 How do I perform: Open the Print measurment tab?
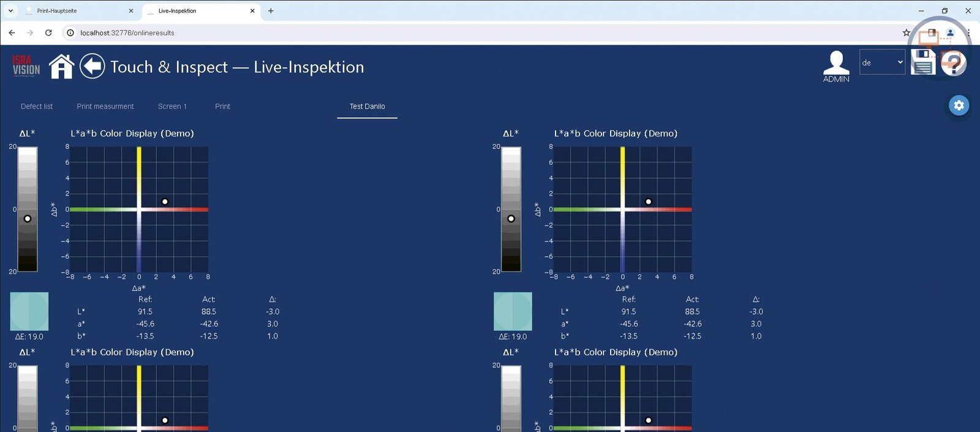coord(105,106)
